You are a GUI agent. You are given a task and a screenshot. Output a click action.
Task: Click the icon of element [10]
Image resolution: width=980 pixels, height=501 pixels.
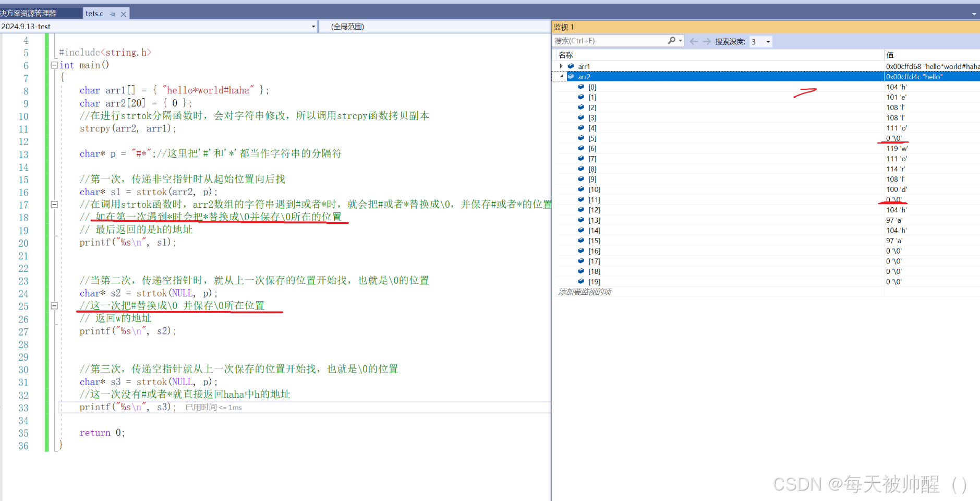coord(581,189)
